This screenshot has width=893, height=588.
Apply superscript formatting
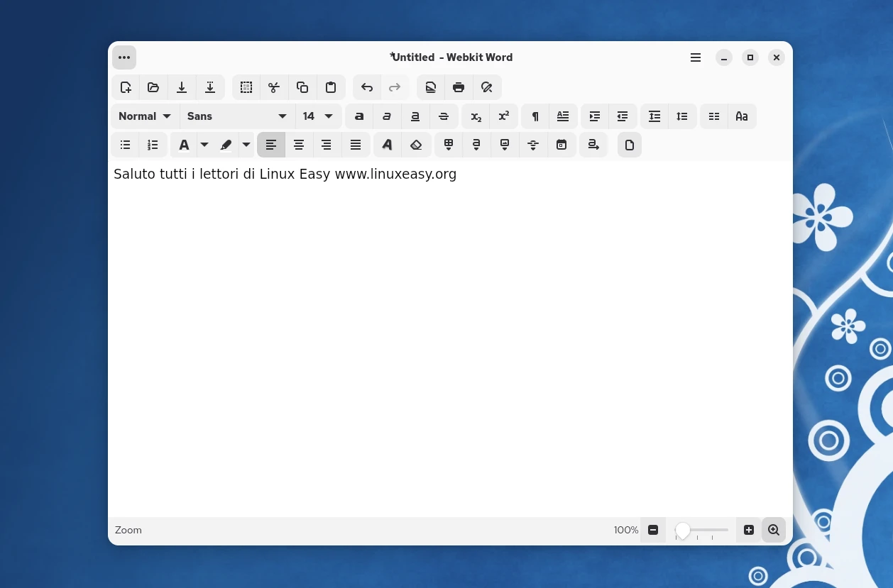pyautogui.click(x=504, y=116)
